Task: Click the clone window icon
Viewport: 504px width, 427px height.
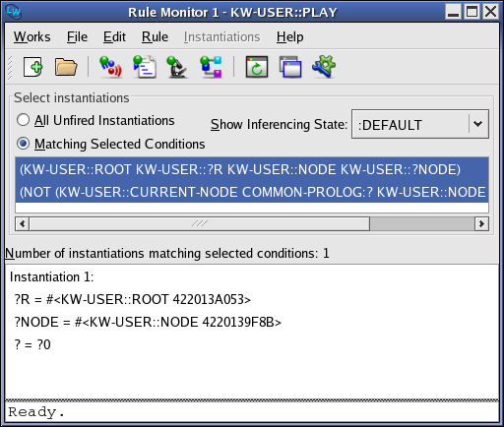Action: coord(290,67)
